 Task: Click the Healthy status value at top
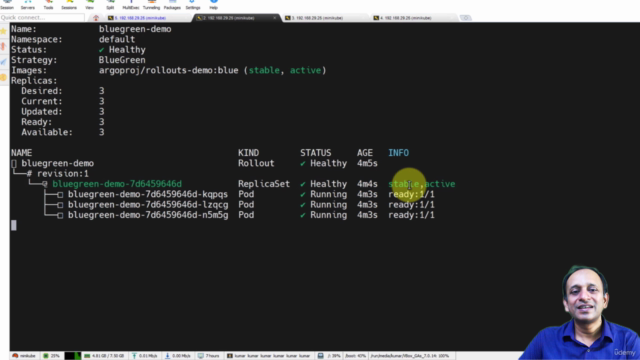tap(127, 50)
